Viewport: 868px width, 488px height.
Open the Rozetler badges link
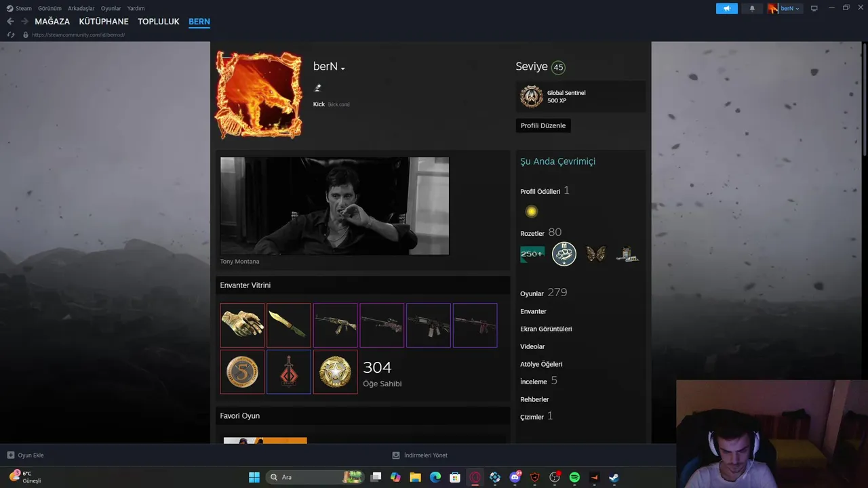(x=532, y=234)
